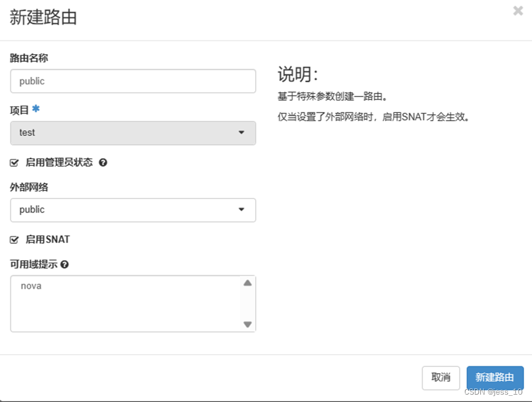The width and height of the screenshot is (532, 402).
Task: Click the availability zone scrollbar track
Action: pos(247,303)
